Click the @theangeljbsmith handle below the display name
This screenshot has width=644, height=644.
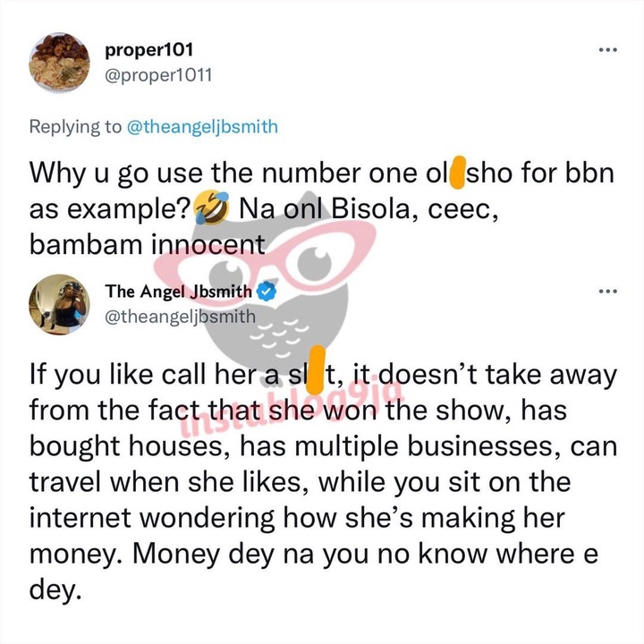(181, 317)
